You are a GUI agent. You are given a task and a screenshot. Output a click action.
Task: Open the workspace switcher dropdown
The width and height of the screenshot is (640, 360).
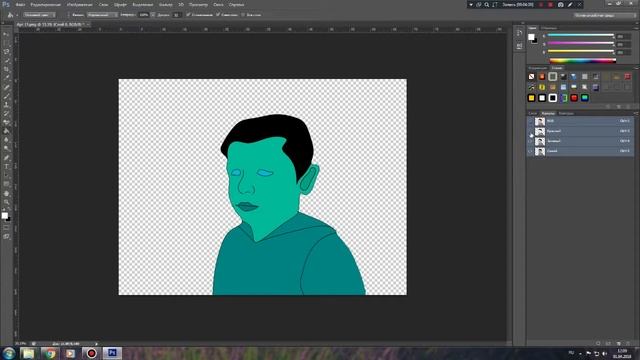coord(604,15)
